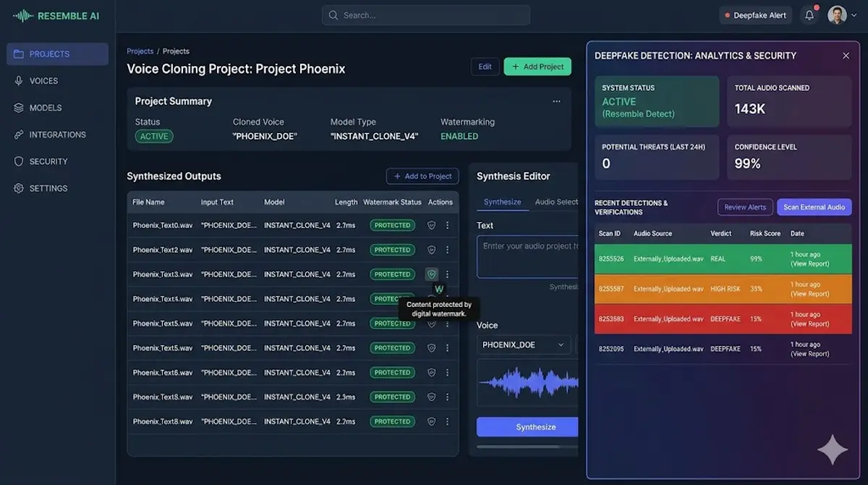Click the shield icon beside Security
Screen dimensions: 868x485
(x=18, y=161)
